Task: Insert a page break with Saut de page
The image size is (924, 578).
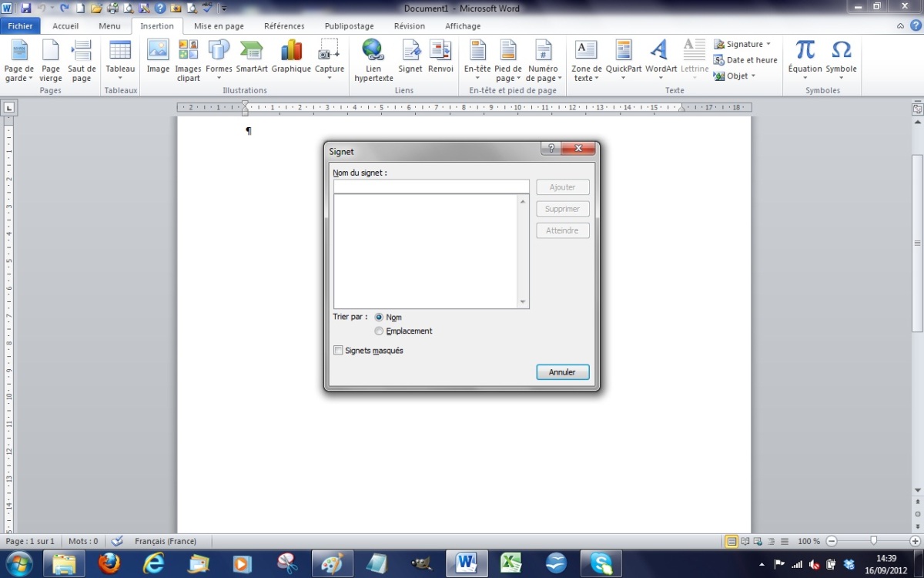Action: pos(82,61)
